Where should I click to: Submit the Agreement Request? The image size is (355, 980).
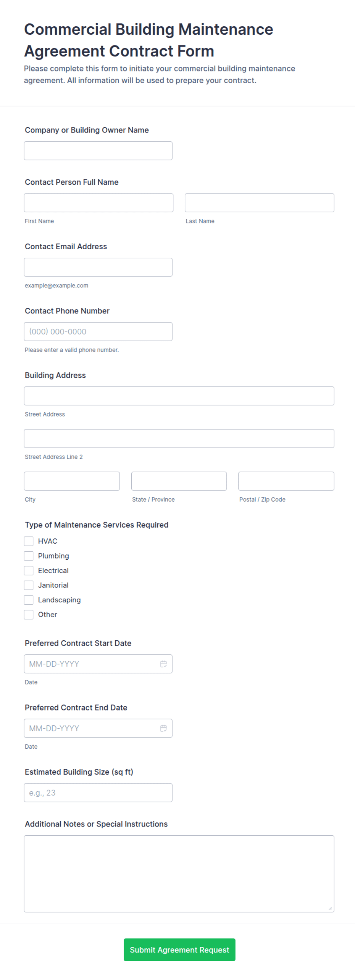pyautogui.click(x=179, y=950)
